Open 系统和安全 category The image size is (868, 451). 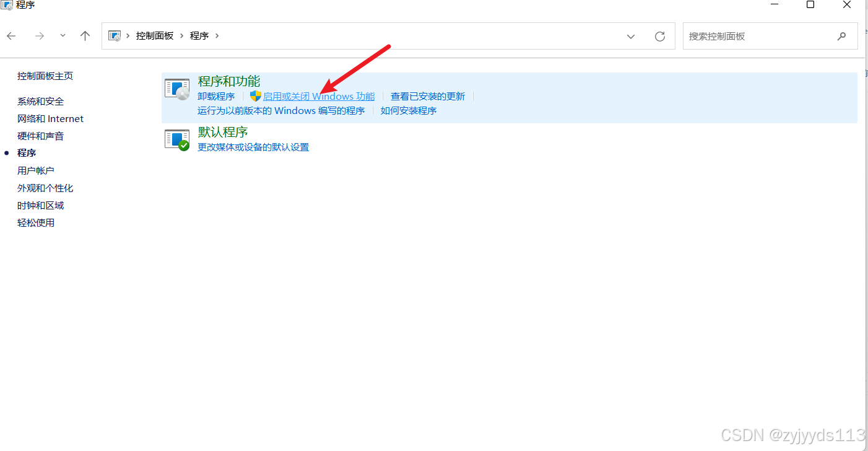click(x=41, y=101)
